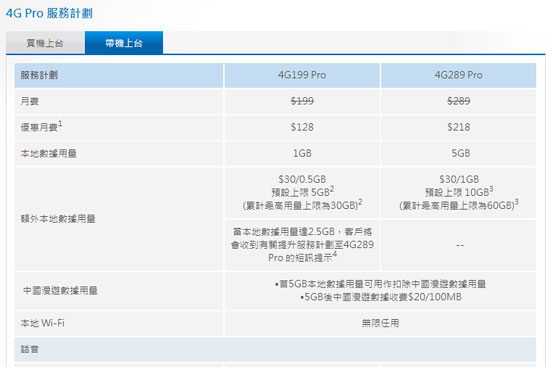Click the $20/100MB roaming charge line
The height and width of the screenshot is (367, 550).
coord(381,297)
